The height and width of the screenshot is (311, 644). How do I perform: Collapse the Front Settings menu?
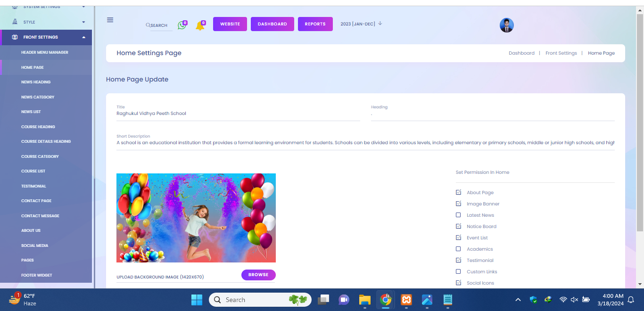click(x=83, y=37)
